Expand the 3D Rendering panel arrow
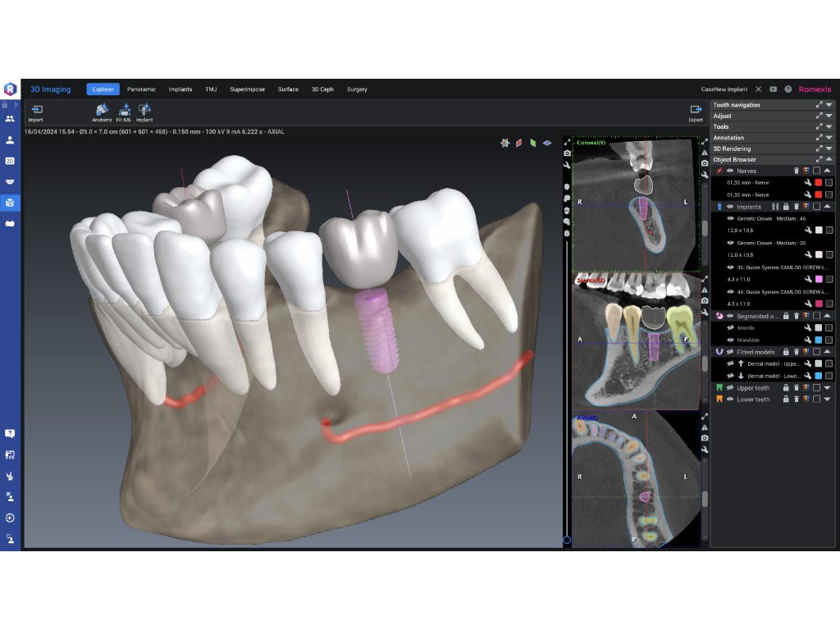Screen dimensions: 840x630 [829, 148]
